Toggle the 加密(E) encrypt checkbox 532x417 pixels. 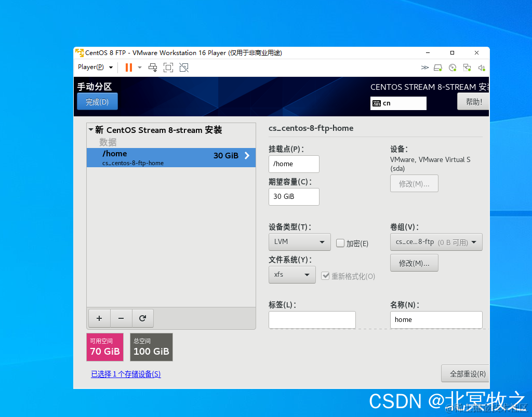click(340, 243)
